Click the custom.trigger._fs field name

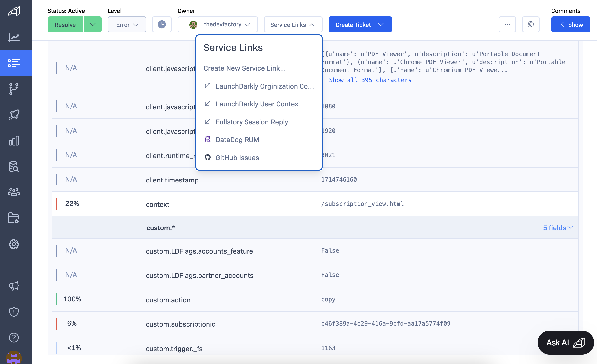[174, 349]
